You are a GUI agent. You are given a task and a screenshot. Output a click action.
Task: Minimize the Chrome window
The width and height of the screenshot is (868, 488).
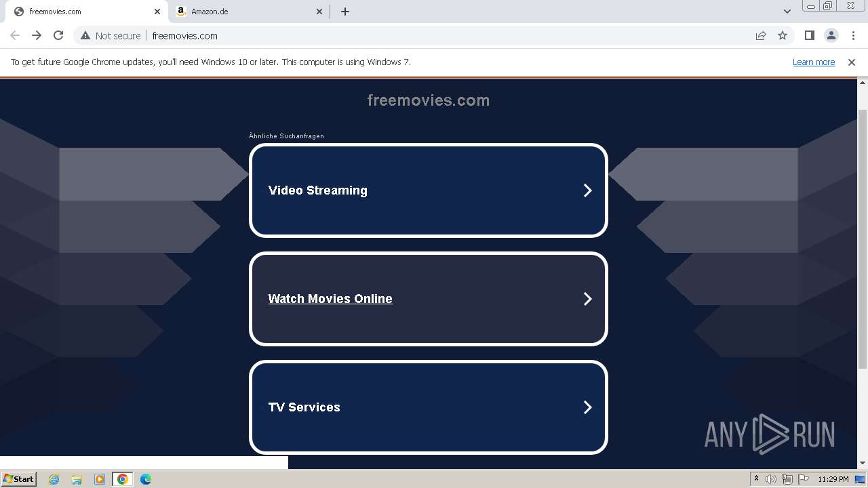(811, 6)
